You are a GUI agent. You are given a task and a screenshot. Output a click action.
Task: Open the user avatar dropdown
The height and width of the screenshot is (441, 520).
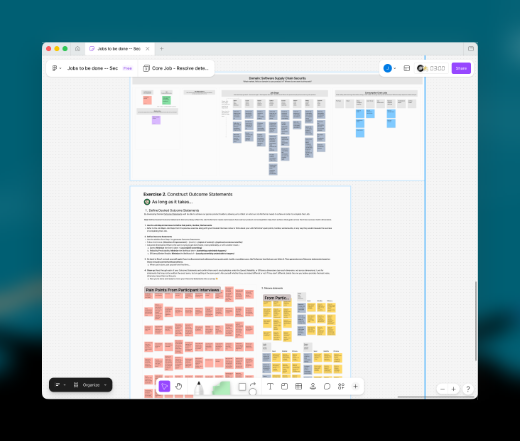389,68
